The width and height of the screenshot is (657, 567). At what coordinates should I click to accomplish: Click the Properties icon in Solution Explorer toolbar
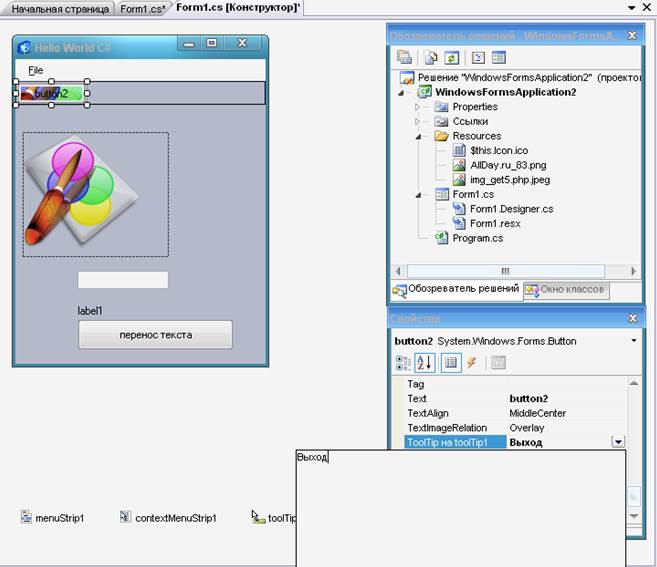pyautogui.click(x=404, y=57)
